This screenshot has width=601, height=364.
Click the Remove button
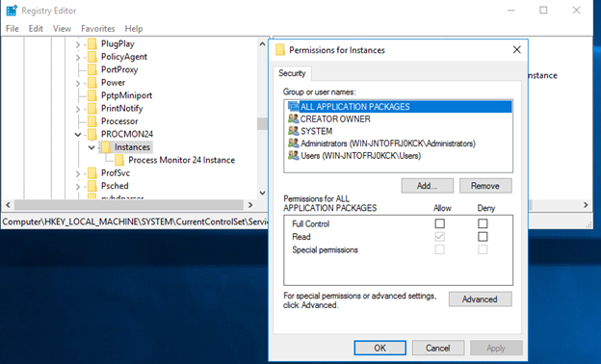(x=485, y=186)
